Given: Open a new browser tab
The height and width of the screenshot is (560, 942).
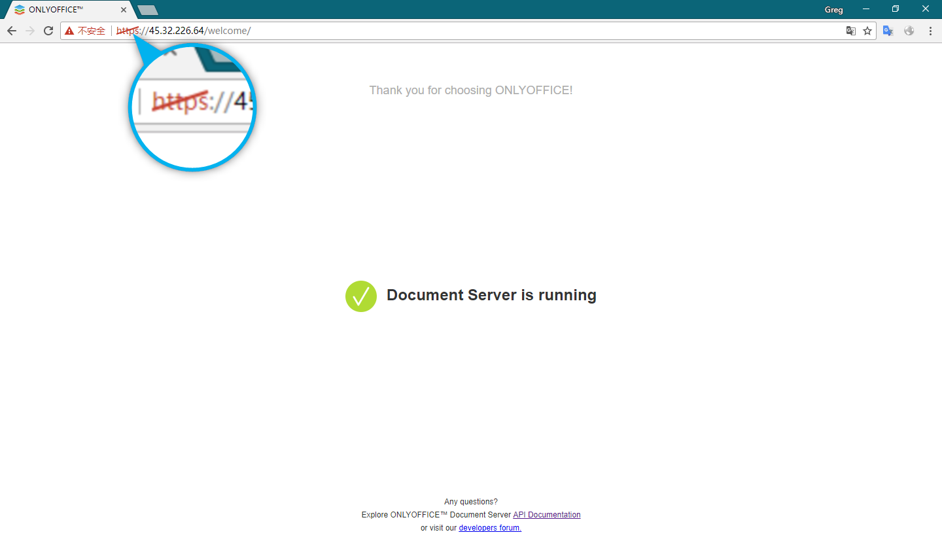Looking at the screenshot, I should point(148,10).
